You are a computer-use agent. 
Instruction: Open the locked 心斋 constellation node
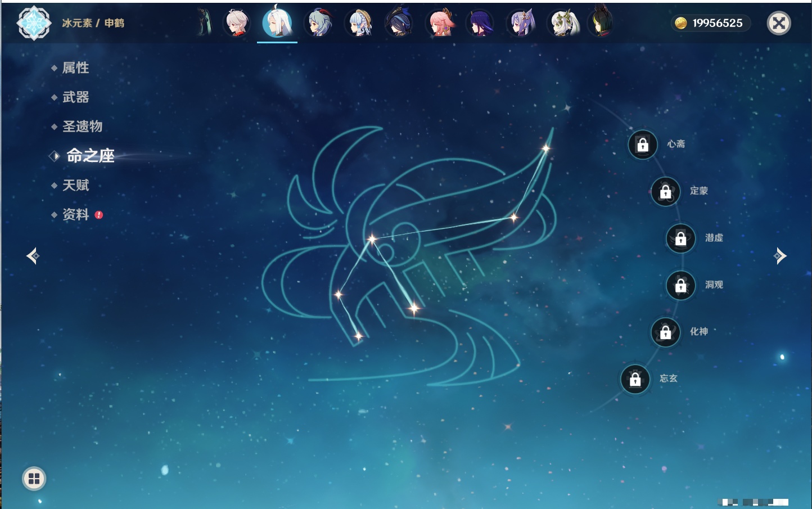coord(643,145)
